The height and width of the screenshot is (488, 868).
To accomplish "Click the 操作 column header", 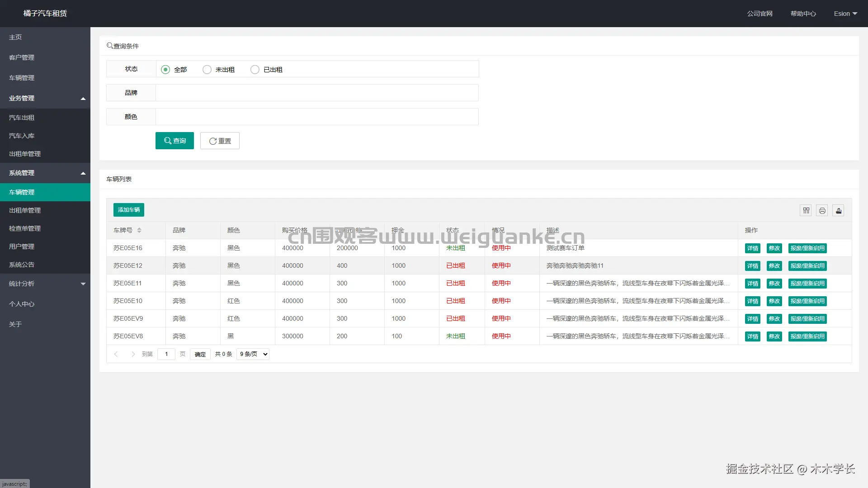I will [795, 230].
